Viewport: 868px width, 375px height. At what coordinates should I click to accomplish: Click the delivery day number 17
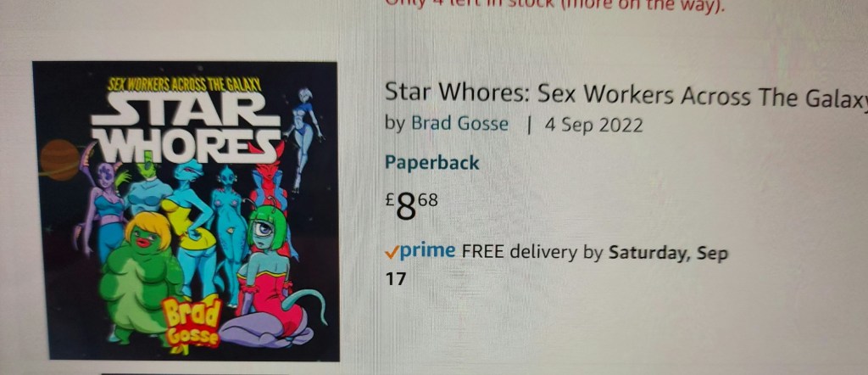coord(395,278)
